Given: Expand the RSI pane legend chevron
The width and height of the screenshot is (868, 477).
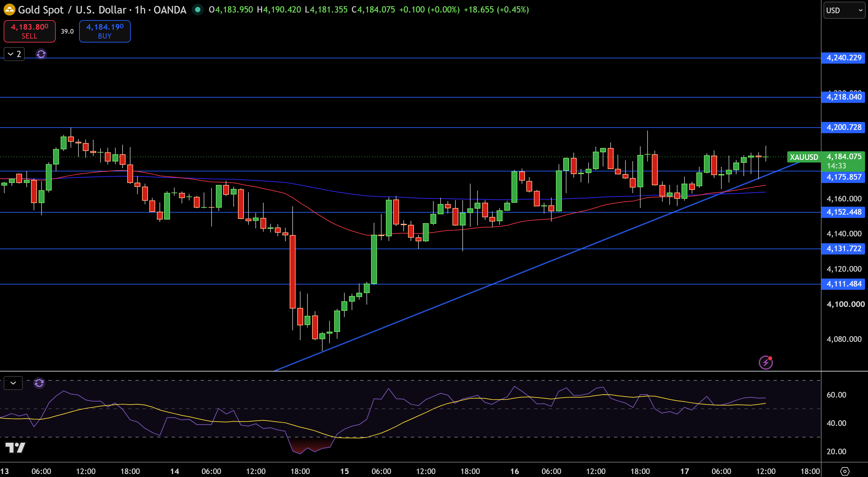Looking at the screenshot, I should tap(13, 383).
